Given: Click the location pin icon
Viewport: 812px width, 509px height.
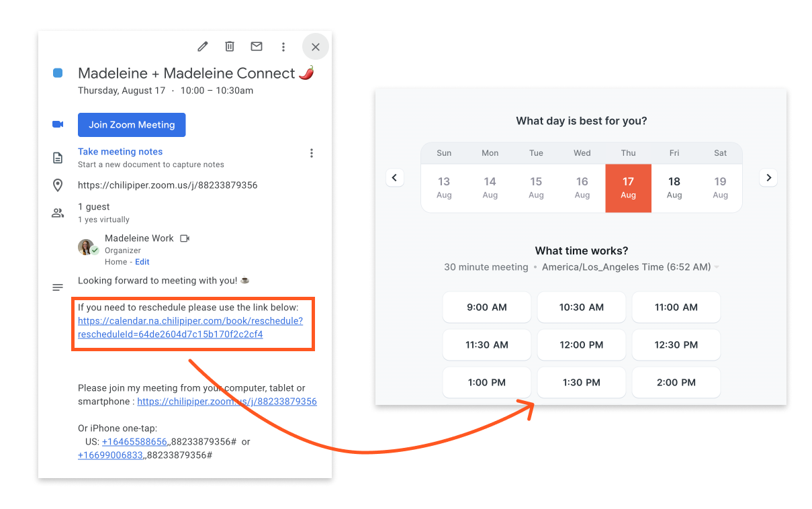Looking at the screenshot, I should [58, 185].
